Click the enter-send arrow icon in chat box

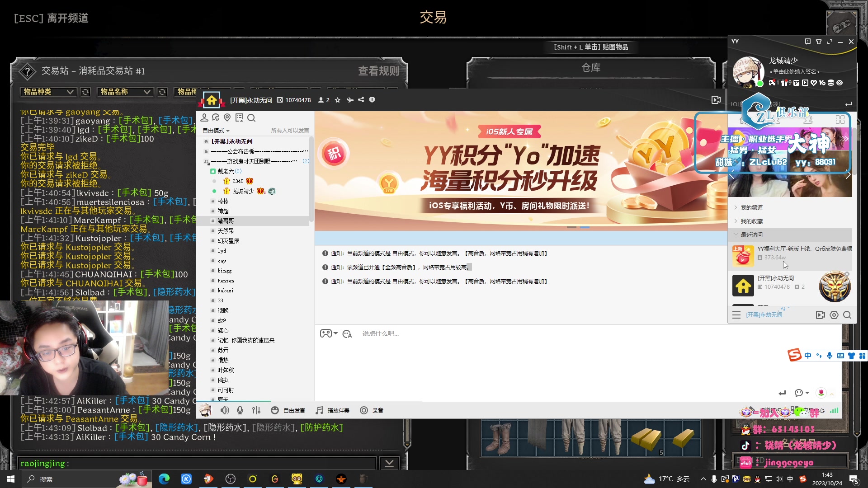pos(782,393)
